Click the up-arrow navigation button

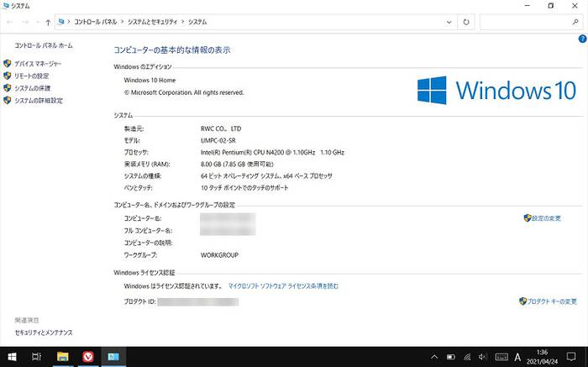(x=48, y=22)
